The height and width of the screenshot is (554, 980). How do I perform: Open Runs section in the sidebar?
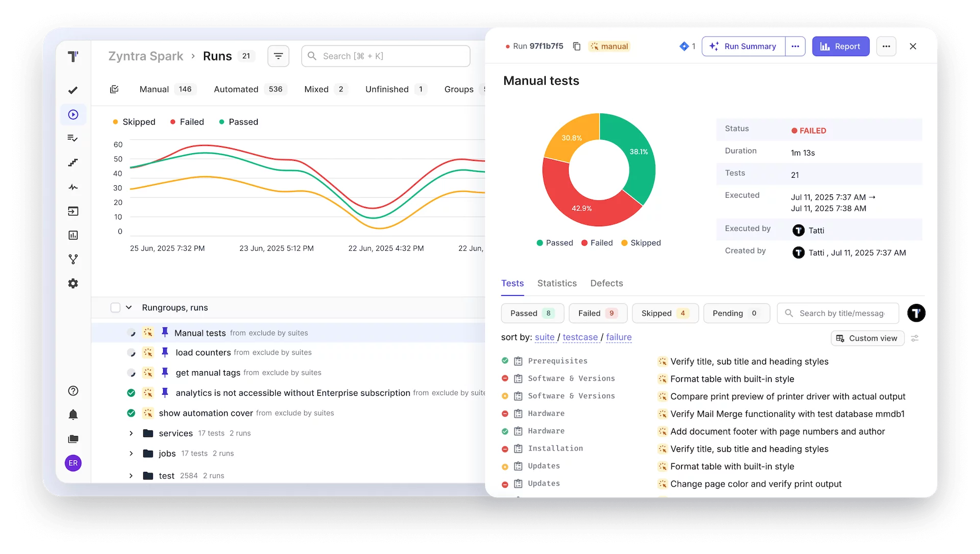73,114
